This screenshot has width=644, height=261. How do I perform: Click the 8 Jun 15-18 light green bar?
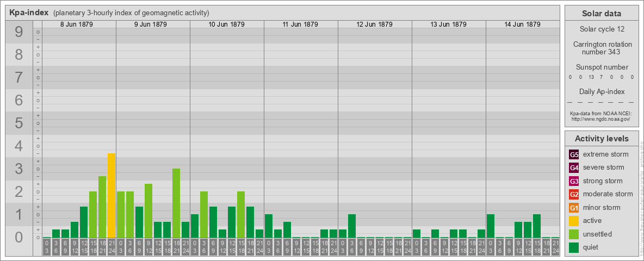click(x=93, y=215)
